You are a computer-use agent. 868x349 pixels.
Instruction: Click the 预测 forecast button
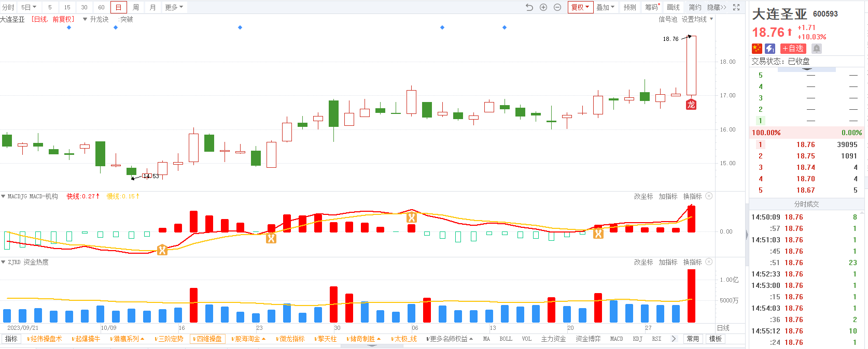coord(629,7)
